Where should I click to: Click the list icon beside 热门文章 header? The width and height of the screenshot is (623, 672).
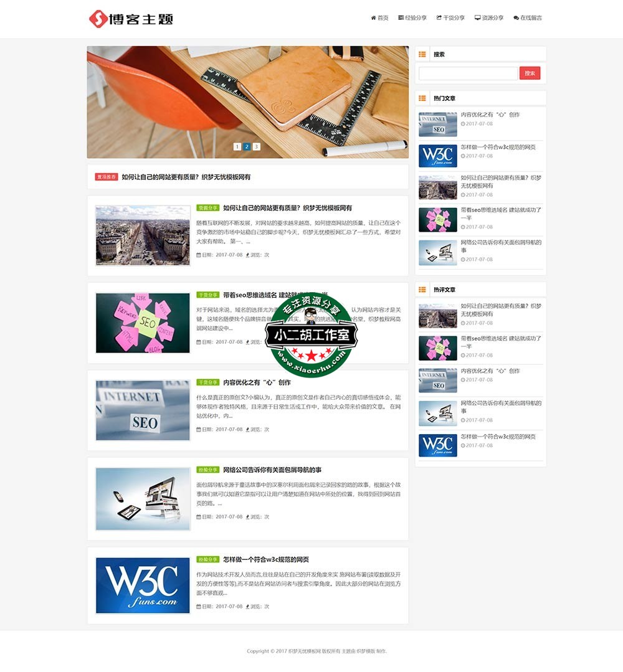tap(422, 98)
